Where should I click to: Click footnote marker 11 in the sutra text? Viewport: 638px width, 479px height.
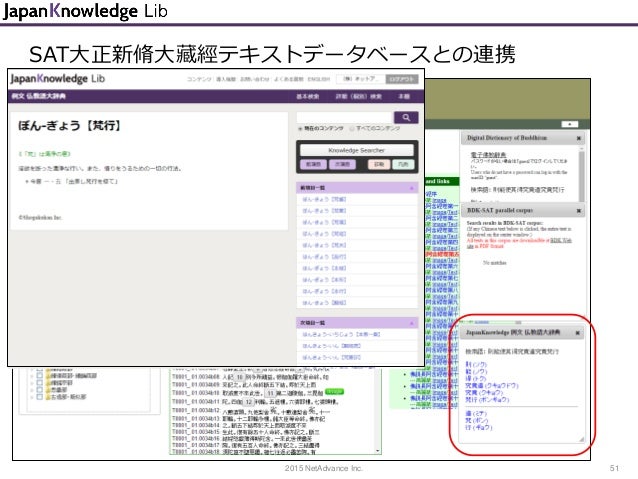click(271, 394)
